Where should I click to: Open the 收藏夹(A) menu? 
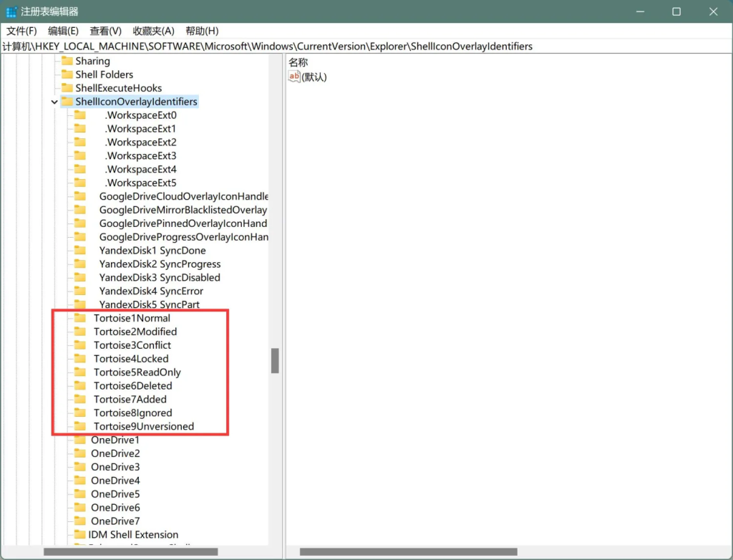coord(153,31)
